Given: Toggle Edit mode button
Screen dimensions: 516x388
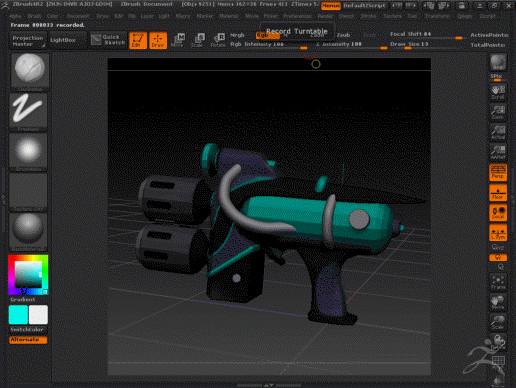Looking at the screenshot, I should (x=138, y=41).
